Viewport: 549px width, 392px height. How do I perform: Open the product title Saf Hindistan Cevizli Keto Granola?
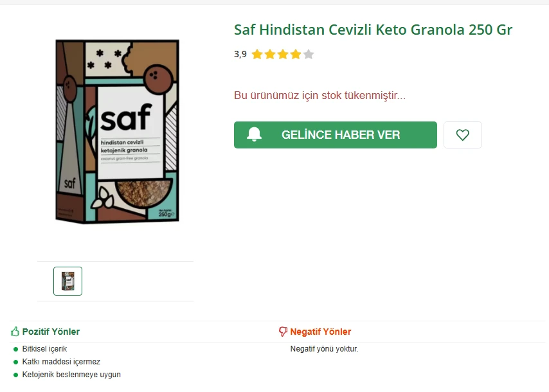coord(373,30)
